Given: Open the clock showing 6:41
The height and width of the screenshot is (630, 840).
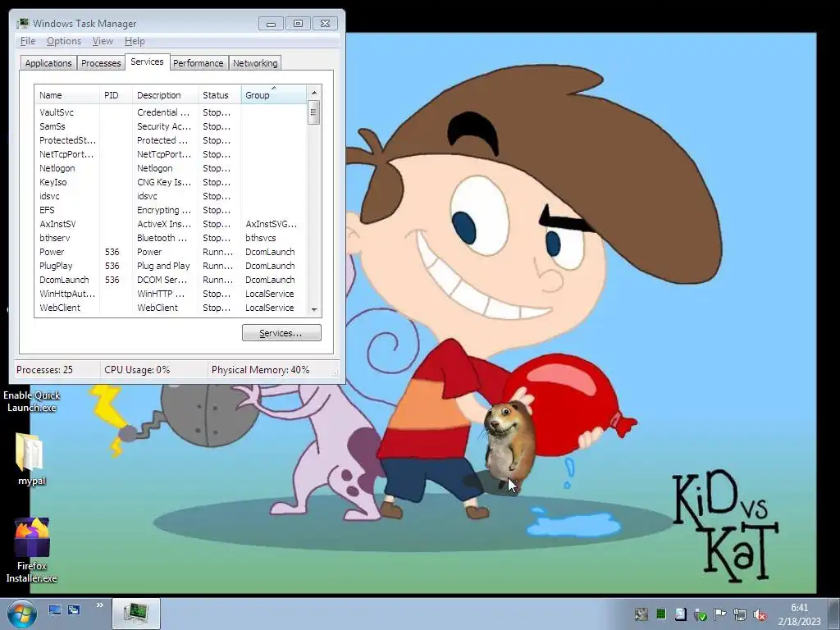Looking at the screenshot, I should pyautogui.click(x=799, y=614).
